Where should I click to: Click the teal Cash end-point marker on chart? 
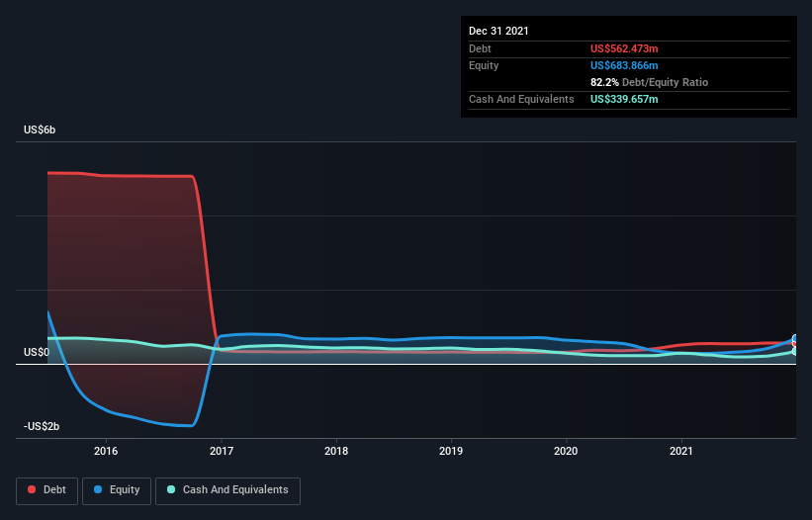795,351
